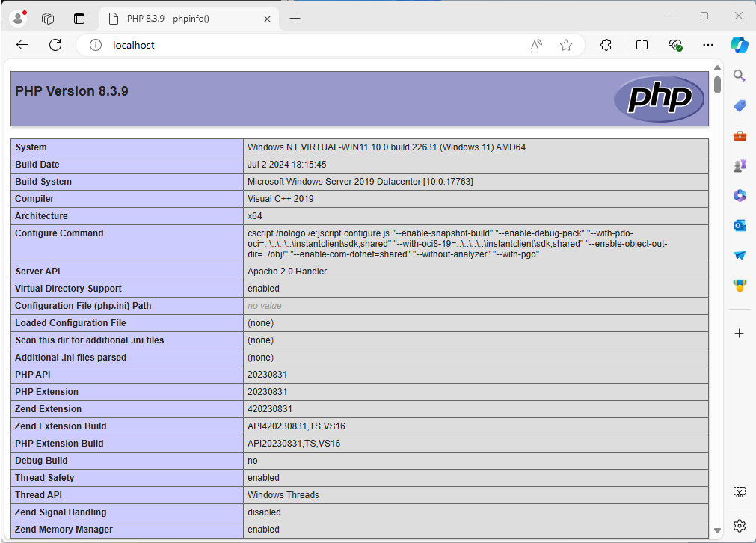
Task: Refresh the localhost page
Action: click(x=55, y=45)
